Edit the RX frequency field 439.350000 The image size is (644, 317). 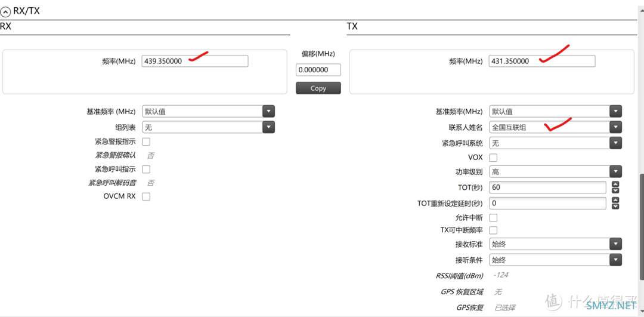coord(195,61)
